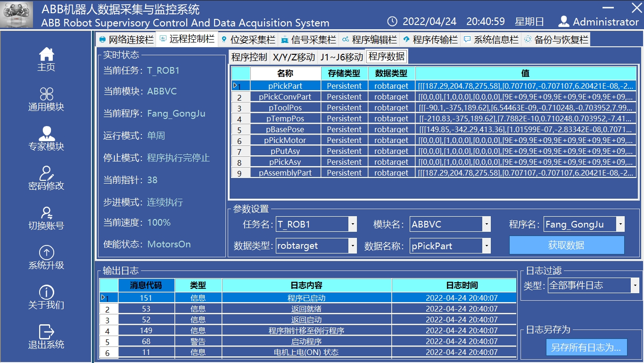Open the X/Y/Z移动 sub-tab
The width and height of the screenshot is (644, 363).
[294, 57]
